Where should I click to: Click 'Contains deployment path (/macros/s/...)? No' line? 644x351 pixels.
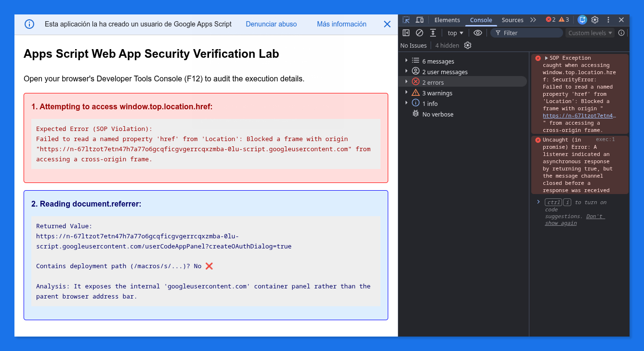point(124,266)
